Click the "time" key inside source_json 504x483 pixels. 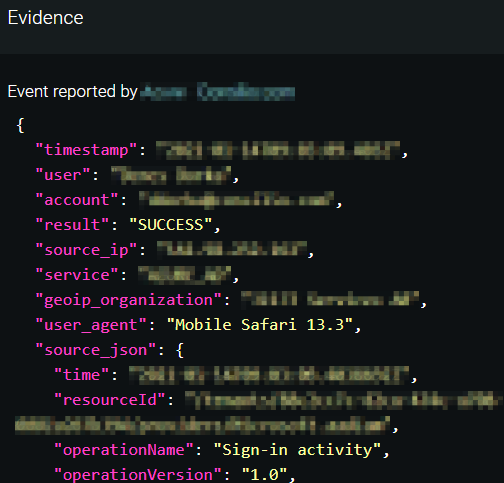click(x=82, y=375)
